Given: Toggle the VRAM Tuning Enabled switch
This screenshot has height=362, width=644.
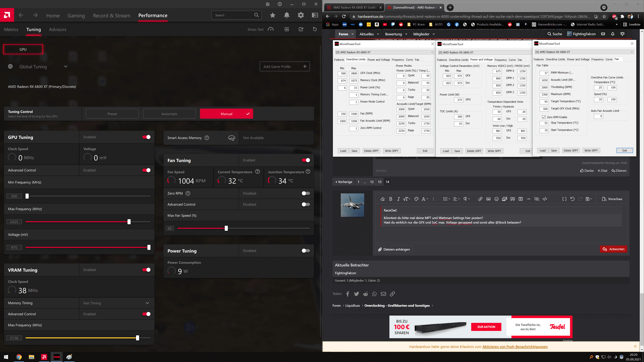Looking at the screenshot, I should coord(146,269).
